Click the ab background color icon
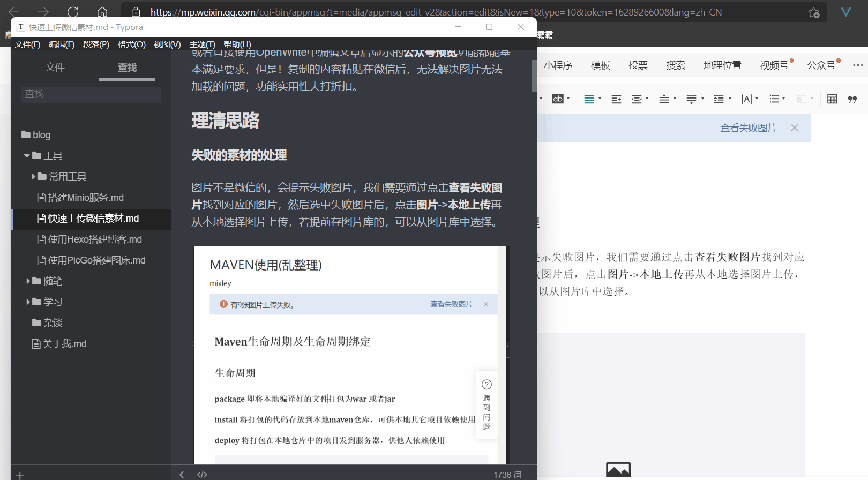 click(x=558, y=99)
